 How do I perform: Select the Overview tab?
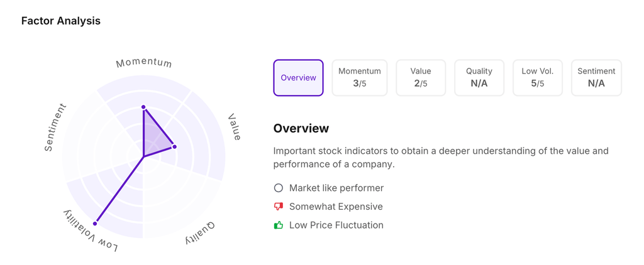pos(298,78)
